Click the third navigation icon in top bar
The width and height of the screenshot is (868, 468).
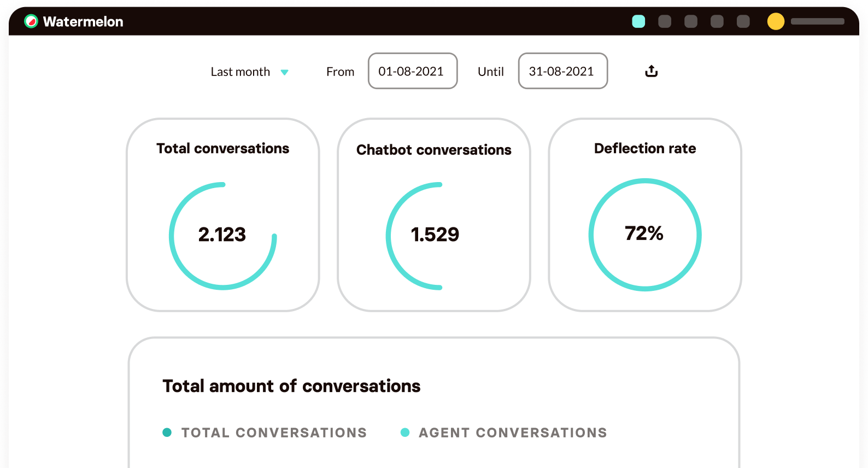(690, 21)
